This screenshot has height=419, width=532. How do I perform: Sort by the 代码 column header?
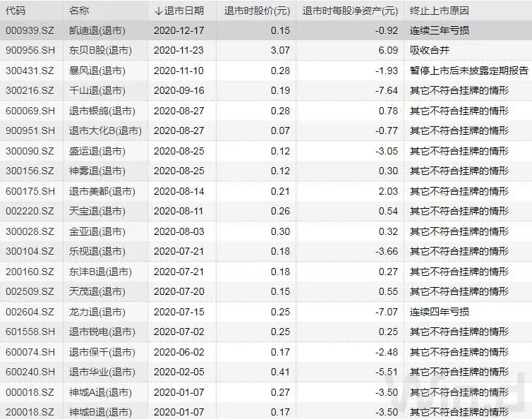coord(16,11)
